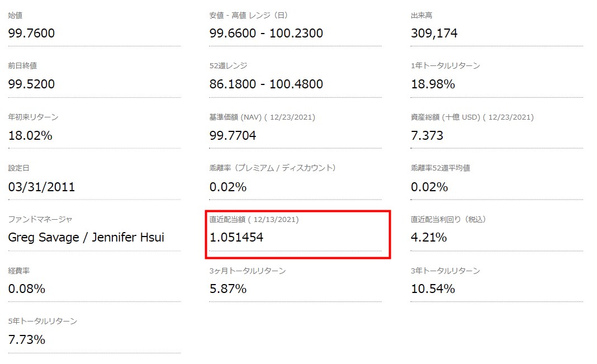Click the daily range 99.6600 - 100.2300
The width and height of the screenshot is (597, 364).
click(266, 34)
